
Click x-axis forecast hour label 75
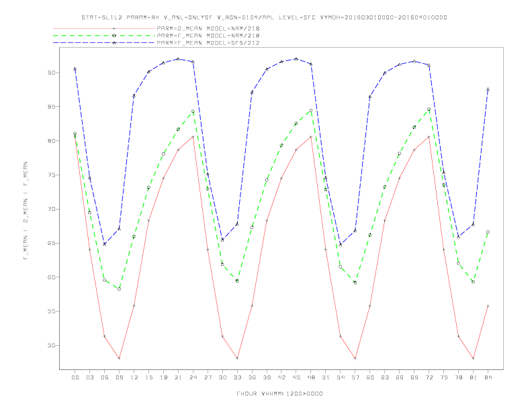[443, 377]
